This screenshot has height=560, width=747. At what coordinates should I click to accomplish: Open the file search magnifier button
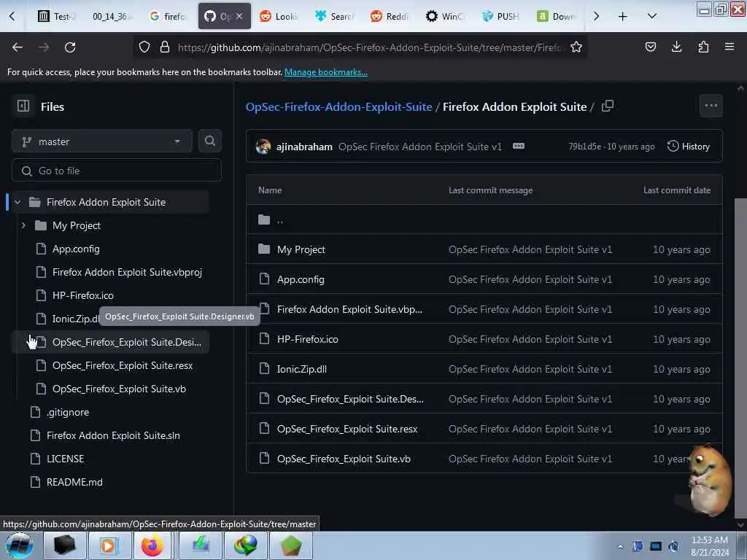click(209, 141)
